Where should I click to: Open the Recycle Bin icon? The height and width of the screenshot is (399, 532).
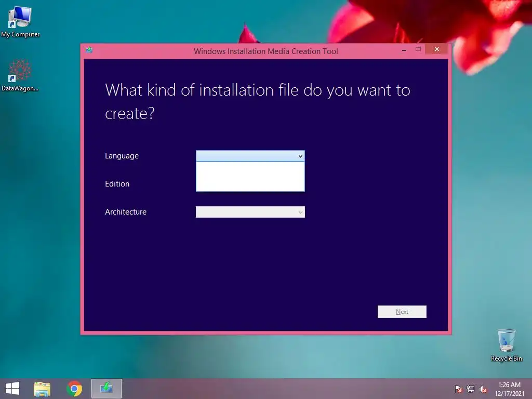point(506,345)
